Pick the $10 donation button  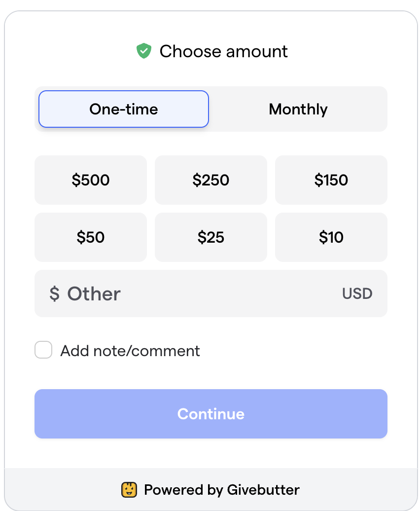pos(331,237)
